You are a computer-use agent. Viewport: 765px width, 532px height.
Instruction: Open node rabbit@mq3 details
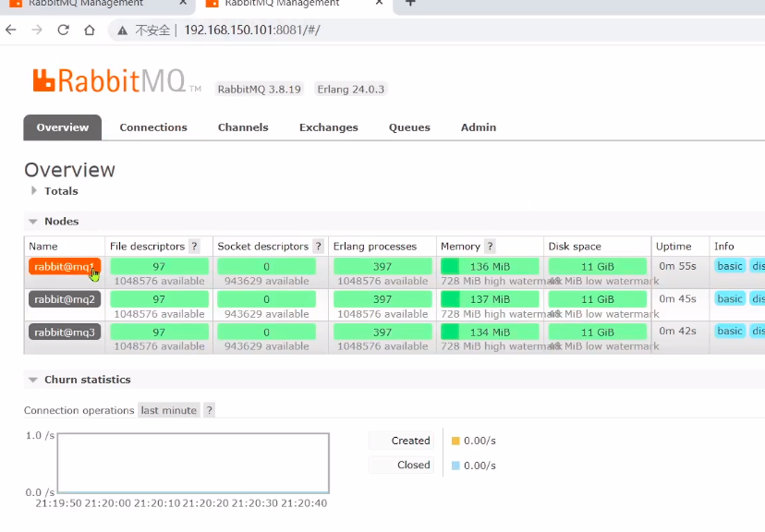[x=65, y=332]
